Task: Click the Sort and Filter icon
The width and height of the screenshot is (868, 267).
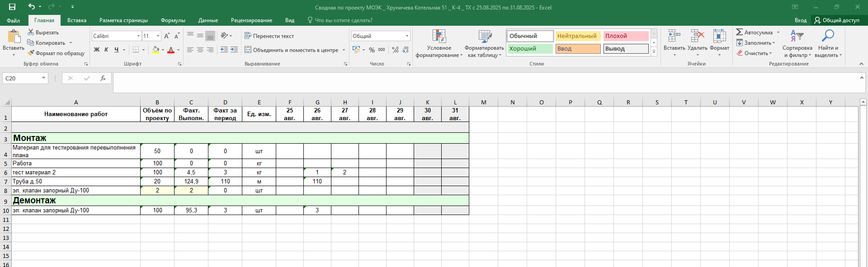Action: pos(797,37)
